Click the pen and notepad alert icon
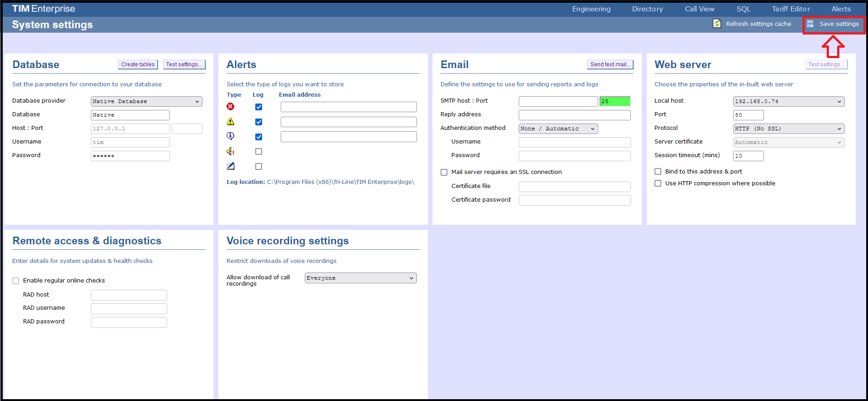 (231, 166)
